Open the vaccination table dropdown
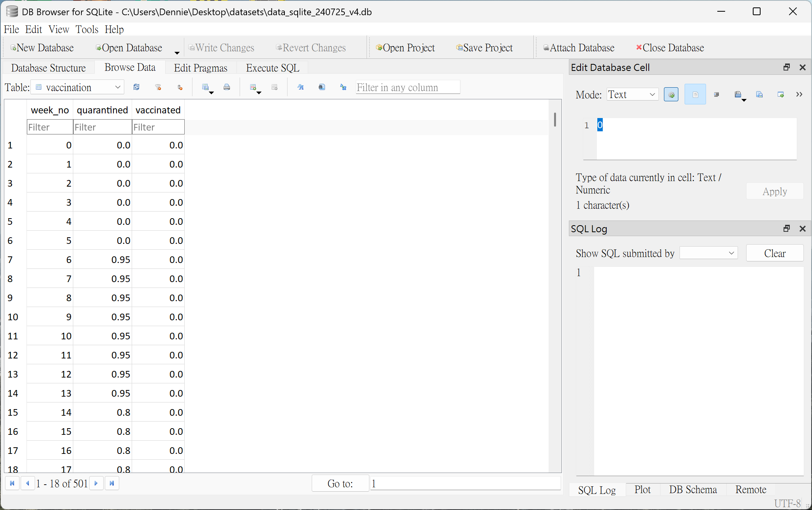Viewport: 812px width, 510px height. [x=78, y=87]
